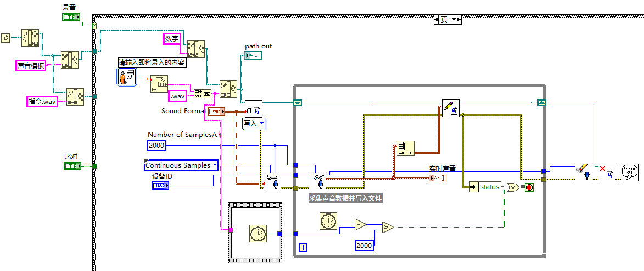644x271 pixels.
Task: Select the Strip Path node beside the VI path constant
Action: (30, 37)
